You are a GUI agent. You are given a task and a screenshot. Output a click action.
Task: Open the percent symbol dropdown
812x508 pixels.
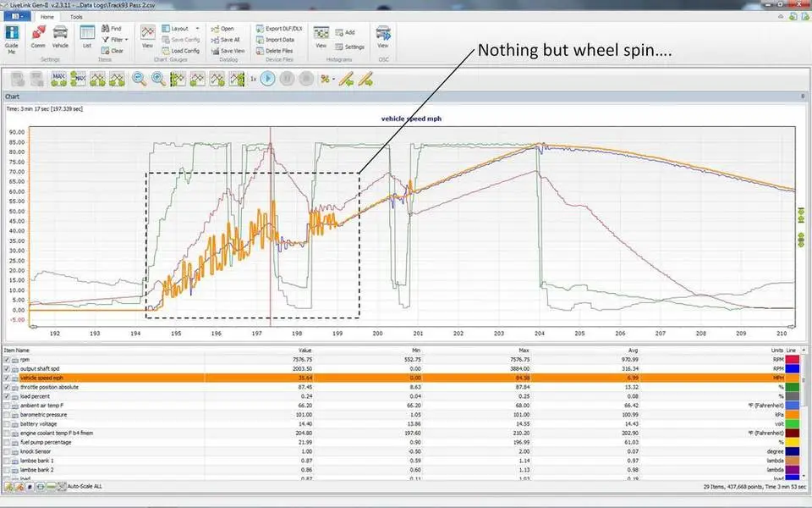pos(328,79)
